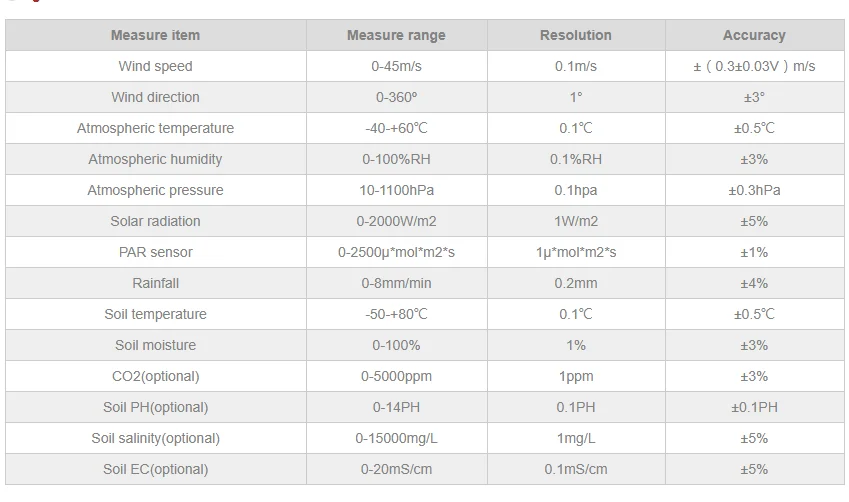Select the Rainfall cell
Screen dimensions: 849x502
pyautogui.click(x=155, y=283)
